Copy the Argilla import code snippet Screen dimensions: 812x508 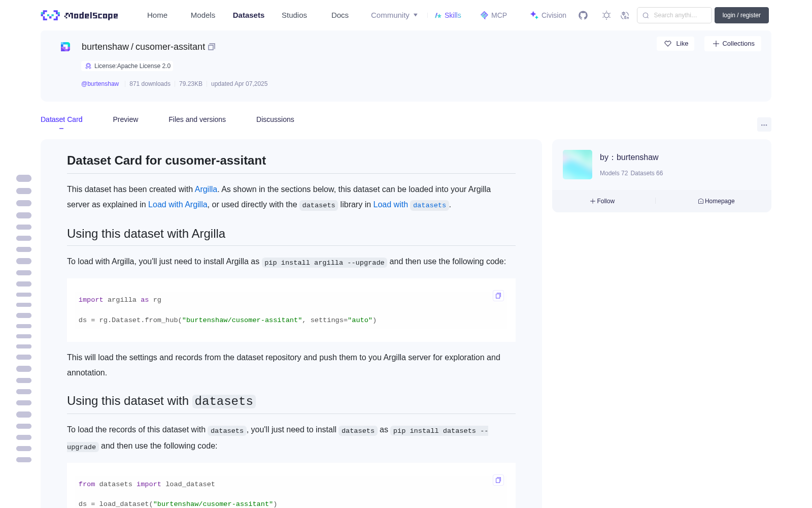[x=498, y=296]
